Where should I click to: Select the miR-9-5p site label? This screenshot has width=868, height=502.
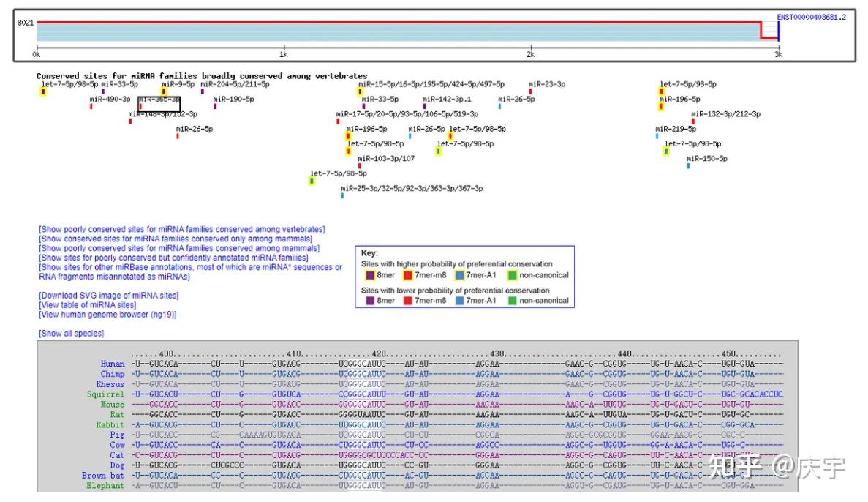[x=178, y=84]
